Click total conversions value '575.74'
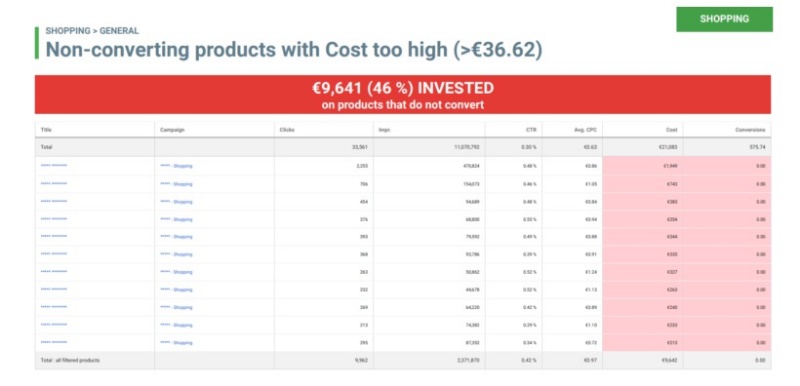Image resolution: width=800 pixels, height=386 pixels. click(758, 147)
